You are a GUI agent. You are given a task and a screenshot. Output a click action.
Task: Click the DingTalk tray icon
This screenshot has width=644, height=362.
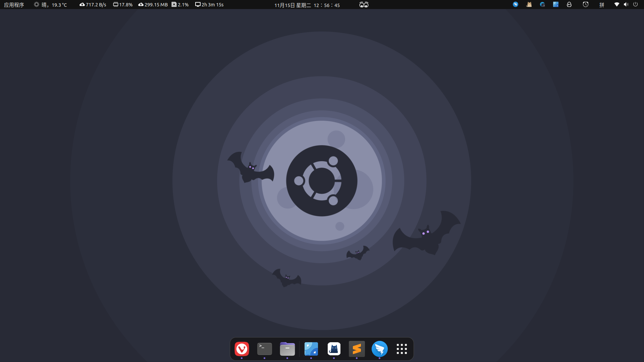point(516,5)
